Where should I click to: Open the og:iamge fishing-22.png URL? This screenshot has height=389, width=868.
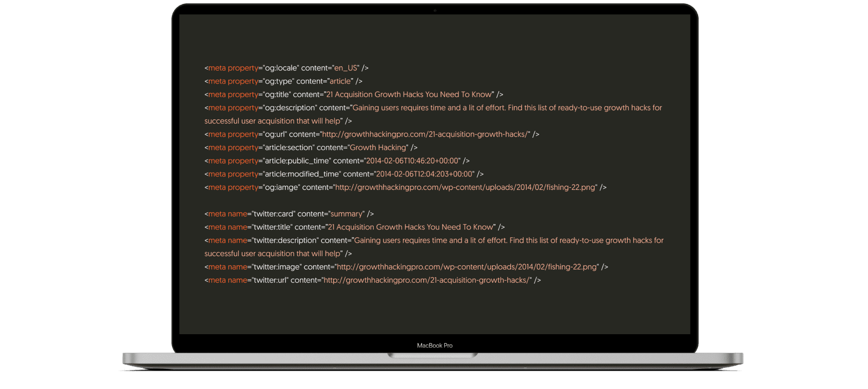pos(465,187)
